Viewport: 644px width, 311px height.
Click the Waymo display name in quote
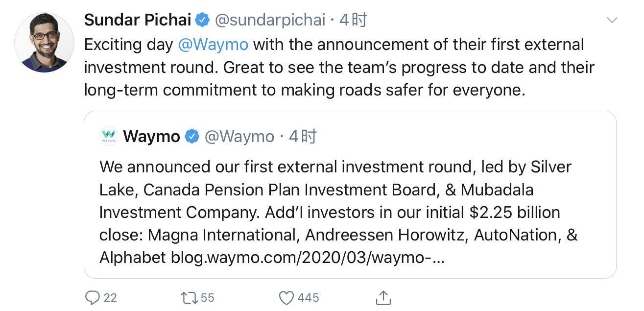tap(151, 137)
